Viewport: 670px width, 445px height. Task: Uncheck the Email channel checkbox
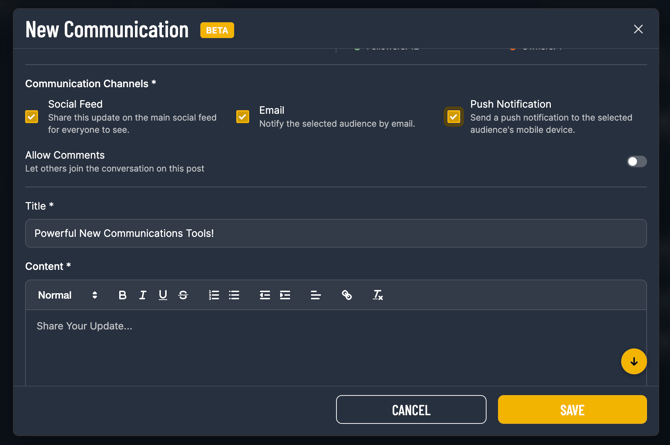click(x=243, y=117)
